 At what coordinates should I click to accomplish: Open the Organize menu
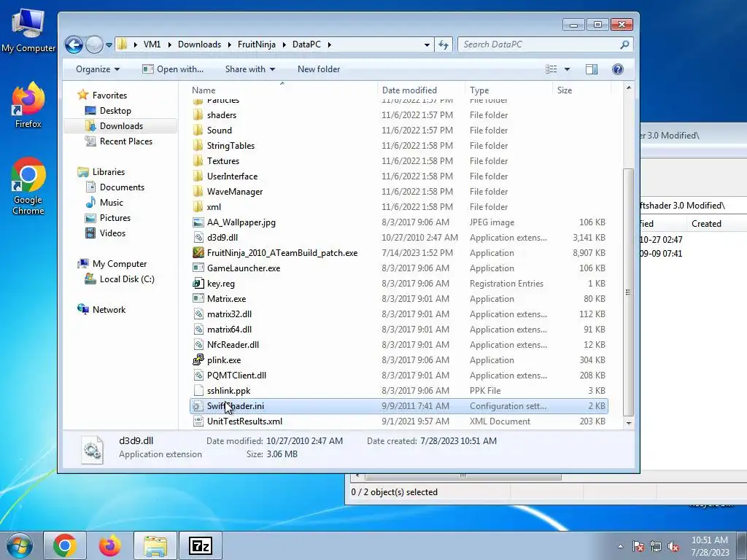[98, 69]
